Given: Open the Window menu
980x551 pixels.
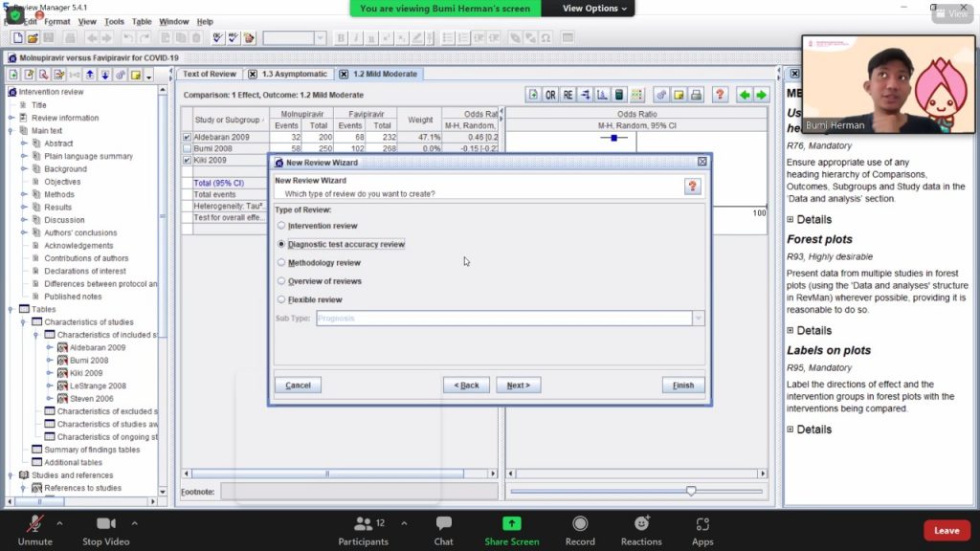Looking at the screenshot, I should click(174, 21).
